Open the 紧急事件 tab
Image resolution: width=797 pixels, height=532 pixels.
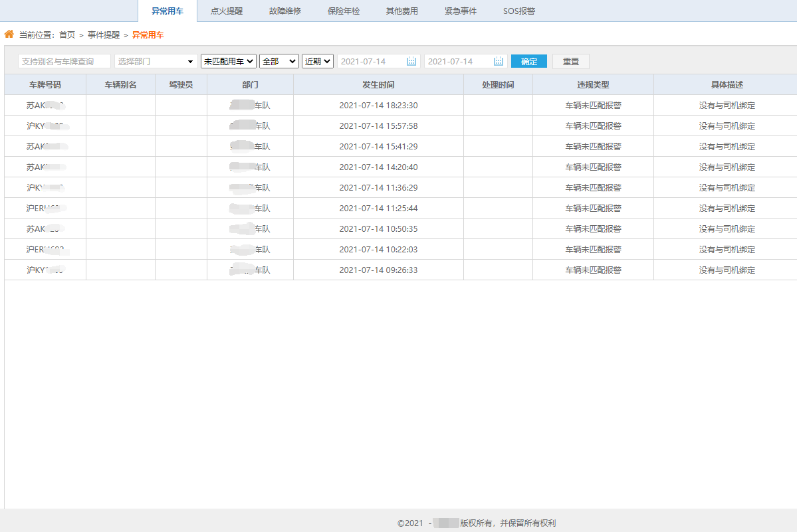(x=460, y=11)
